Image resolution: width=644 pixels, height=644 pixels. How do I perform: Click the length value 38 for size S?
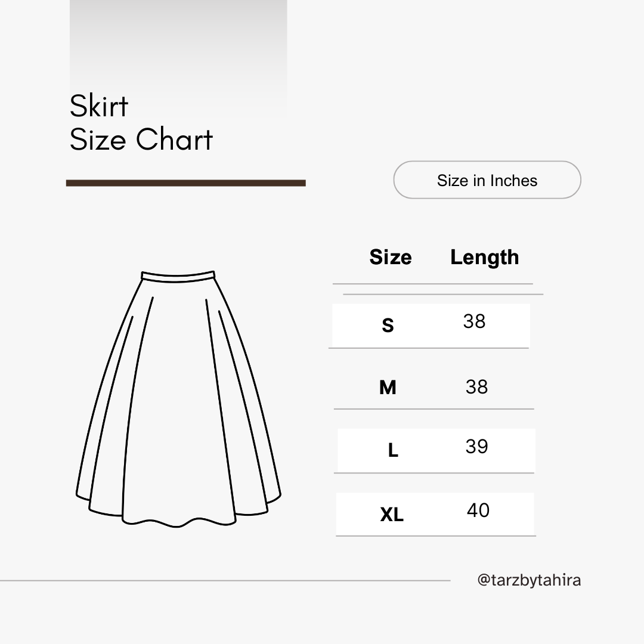coord(474,321)
